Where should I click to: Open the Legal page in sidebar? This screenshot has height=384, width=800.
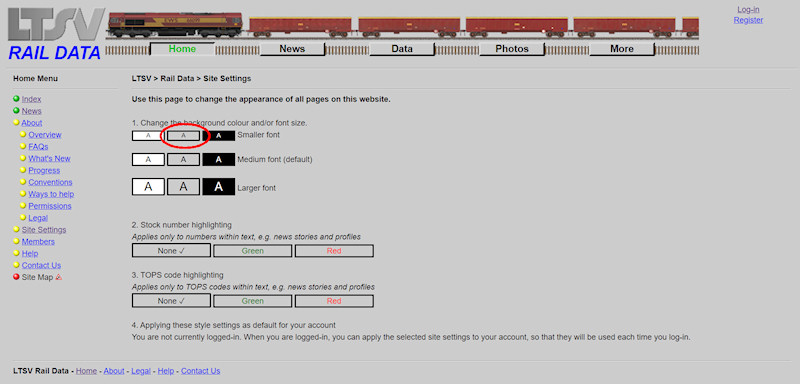(x=38, y=218)
